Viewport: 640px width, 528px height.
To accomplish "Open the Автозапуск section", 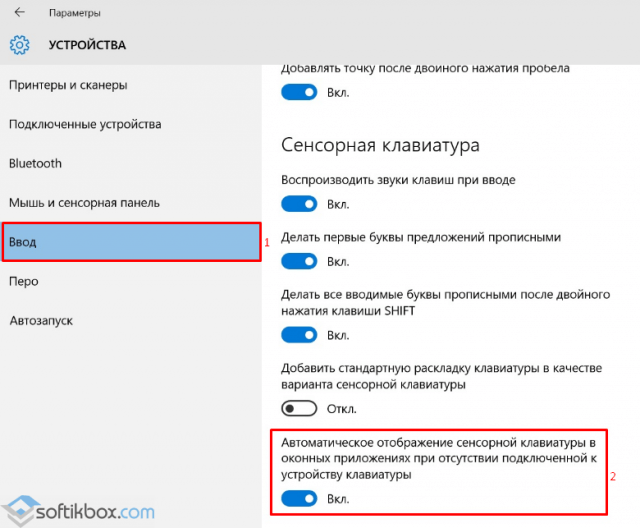I will pyautogui.click(x=41, y=321).
